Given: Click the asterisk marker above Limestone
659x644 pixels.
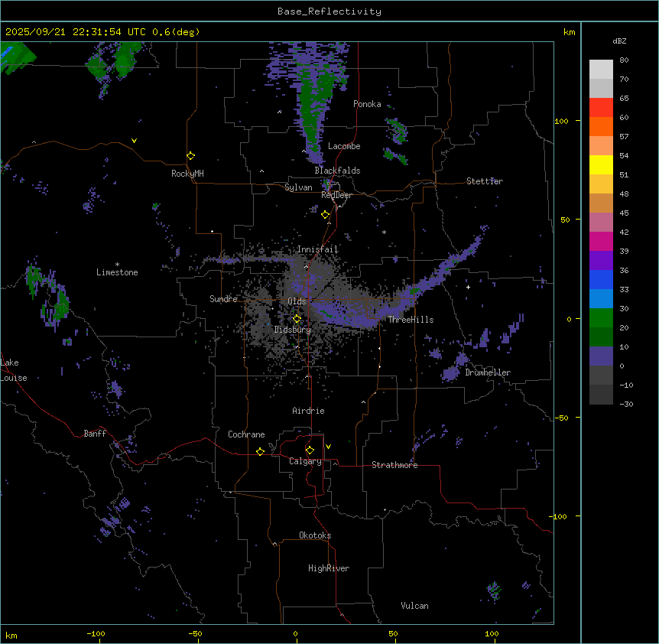Looking at the screenshot, I should point(117,264).
